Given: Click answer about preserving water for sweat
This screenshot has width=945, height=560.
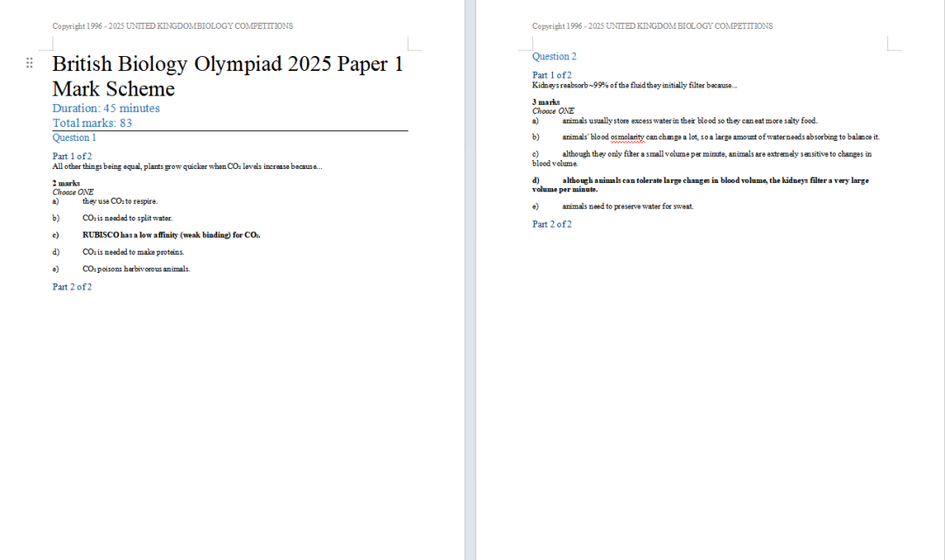Looking at the screenshot, I should click(x=627, y=206).
